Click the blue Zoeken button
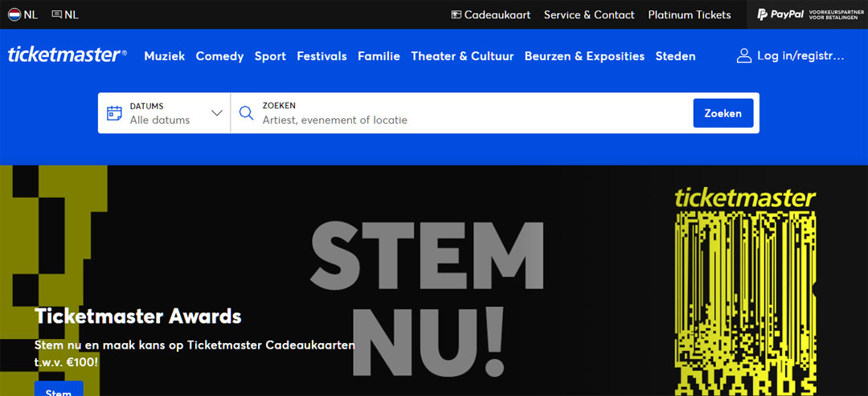 [723, 112]
